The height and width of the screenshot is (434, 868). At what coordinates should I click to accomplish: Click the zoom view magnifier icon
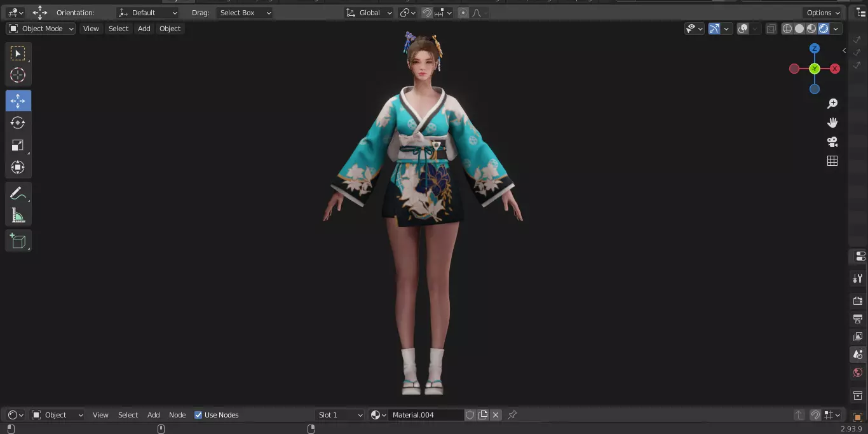click(x=832, y=104)
